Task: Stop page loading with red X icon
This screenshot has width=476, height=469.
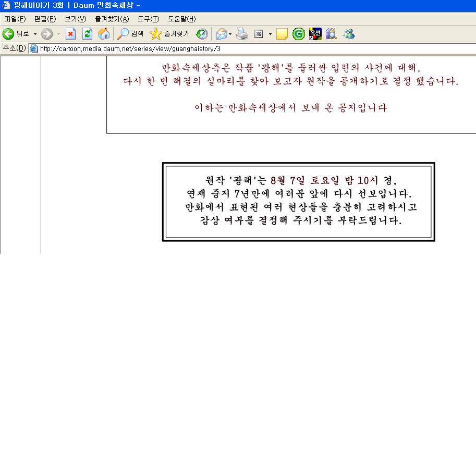Action: (70, 34)
